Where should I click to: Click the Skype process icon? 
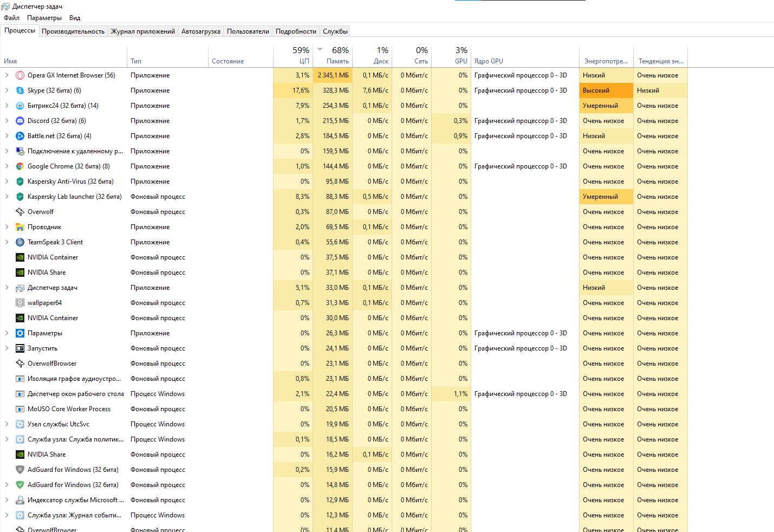pos(20,90)
